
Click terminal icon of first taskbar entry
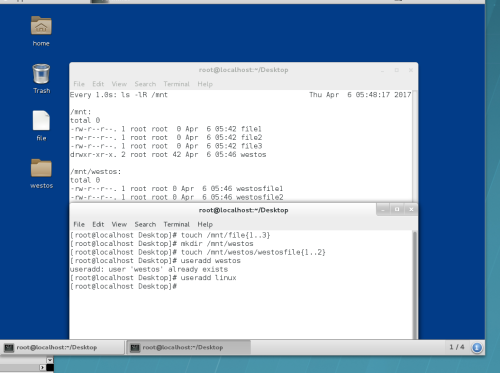click(9, 348)
